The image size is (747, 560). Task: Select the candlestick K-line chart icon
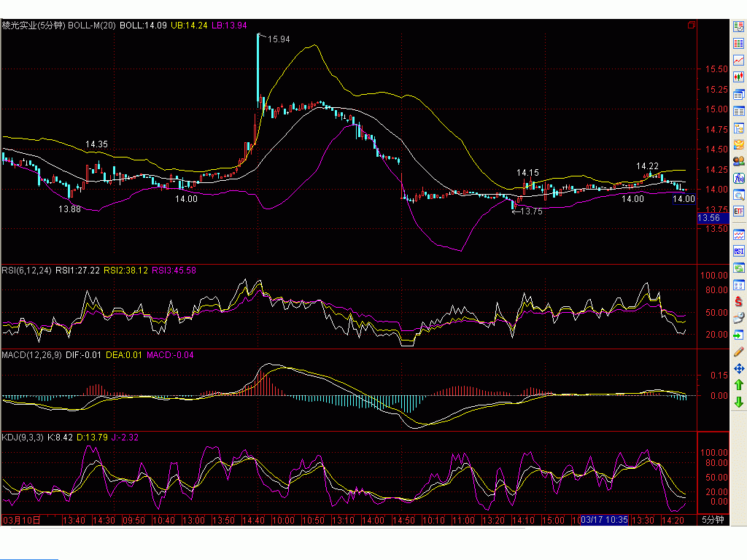(x=738, y=77)
